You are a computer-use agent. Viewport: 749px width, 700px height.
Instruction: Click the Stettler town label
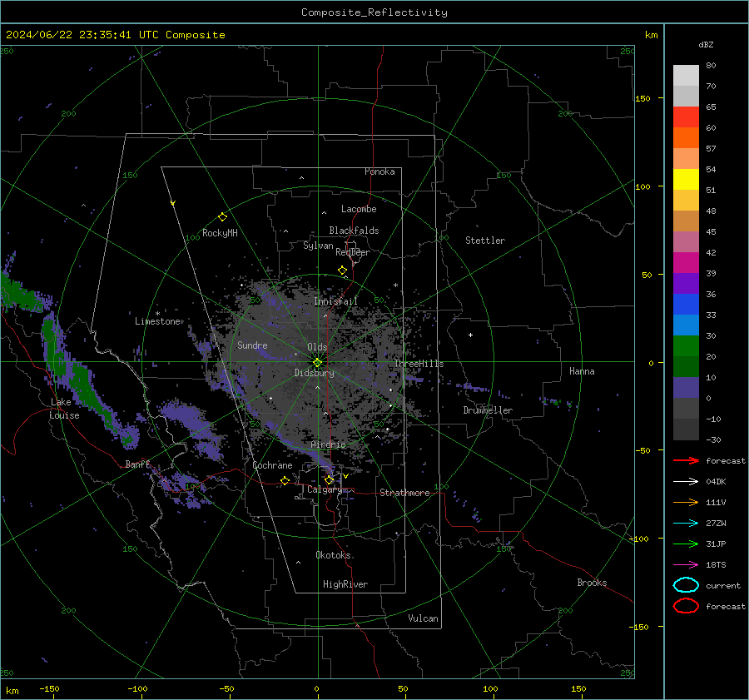(485, 241)
